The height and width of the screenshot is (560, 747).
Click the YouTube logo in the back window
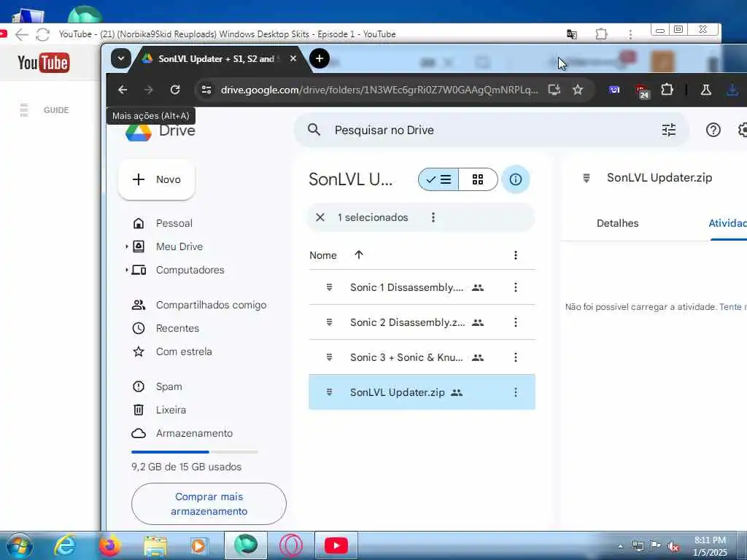(x=43, y=63)
